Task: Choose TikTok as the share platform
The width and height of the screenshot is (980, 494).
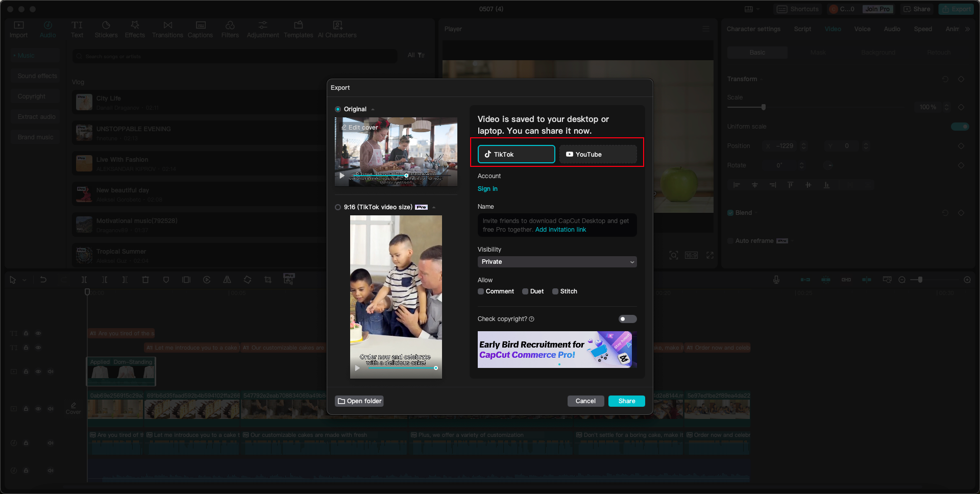Action: click(x=517, y=154)
